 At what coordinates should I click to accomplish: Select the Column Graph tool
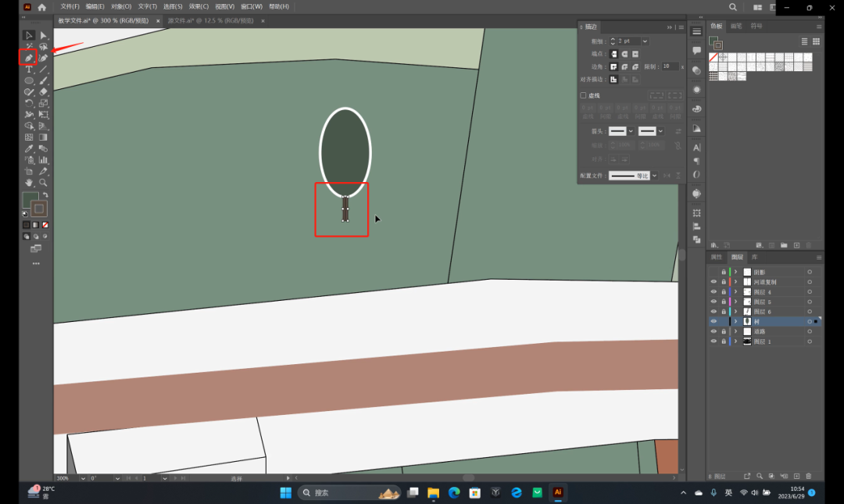point(44,160)
